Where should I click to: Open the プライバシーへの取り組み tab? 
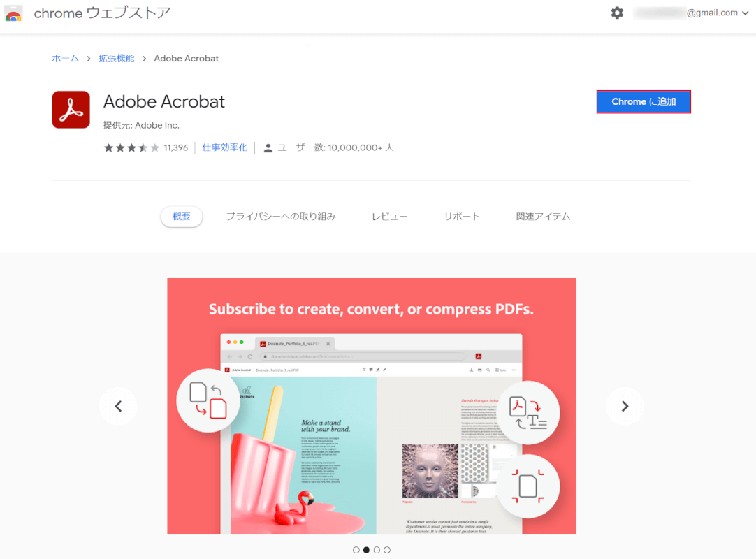click(x=281, y=217)
